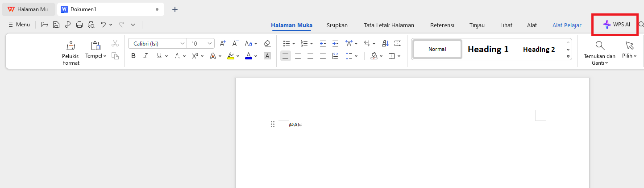Click the print preview icon

91,25
